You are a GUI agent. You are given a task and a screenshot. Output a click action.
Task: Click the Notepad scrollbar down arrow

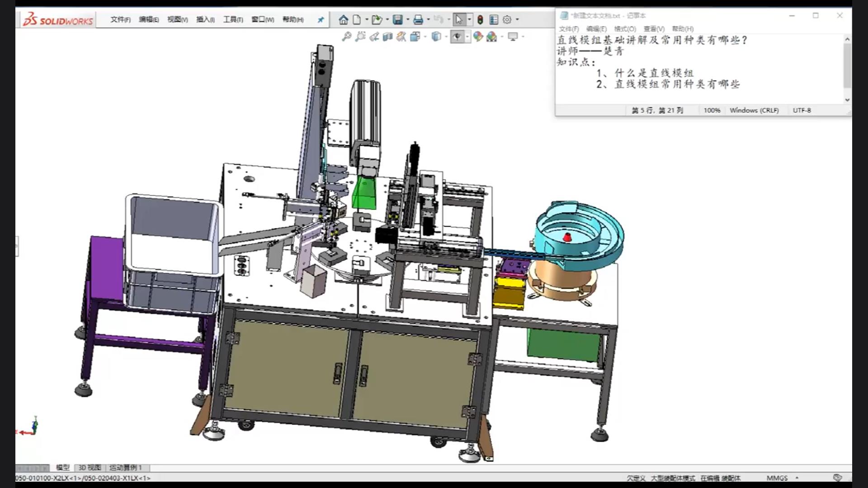(847, 100)
